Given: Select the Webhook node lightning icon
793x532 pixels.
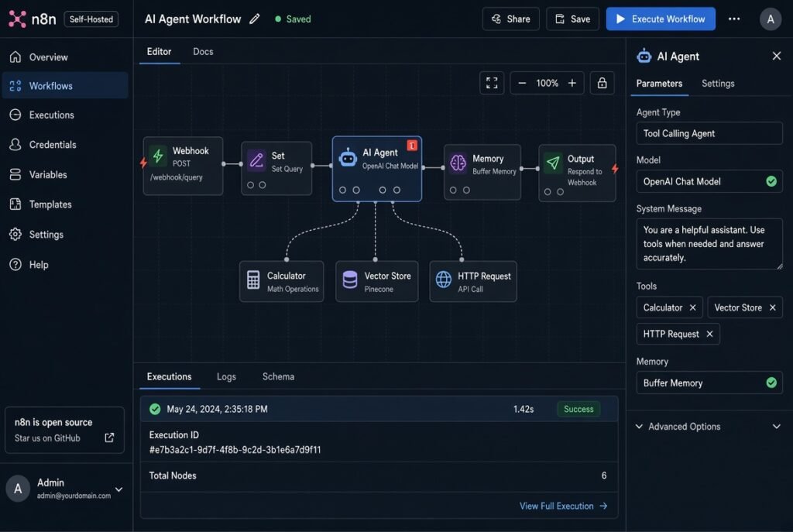Looking at the screenshot, I should coord(158,156).
